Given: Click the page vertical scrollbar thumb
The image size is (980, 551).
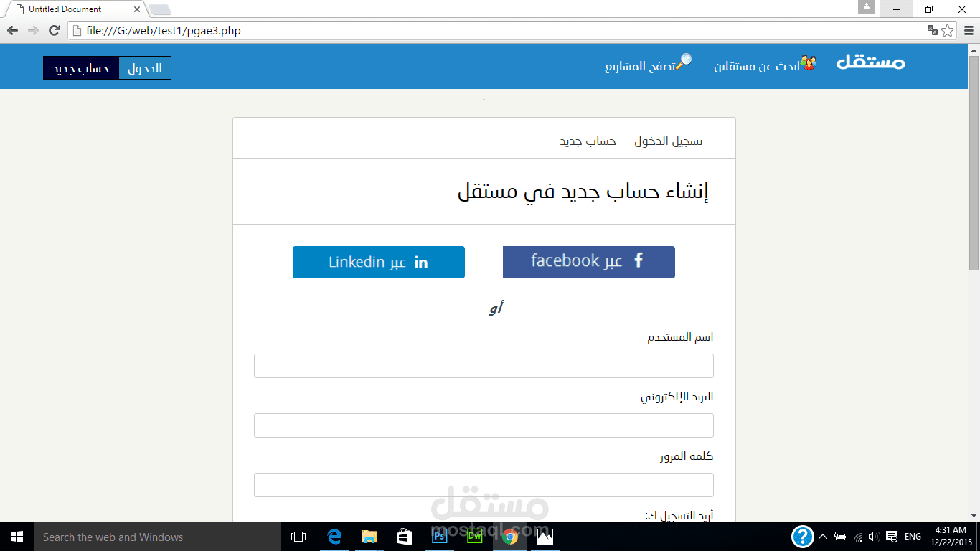Looking at the screenshot, I should tap(974, 162).
